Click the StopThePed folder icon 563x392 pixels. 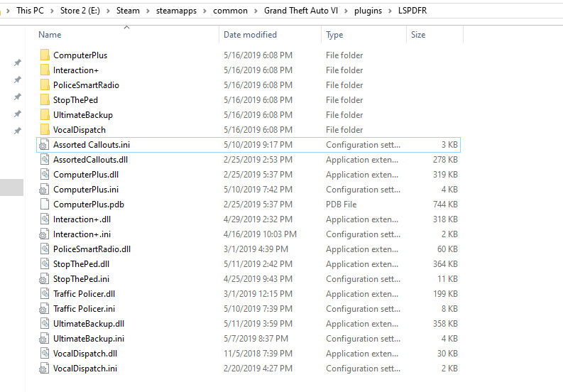coord(45,99)
